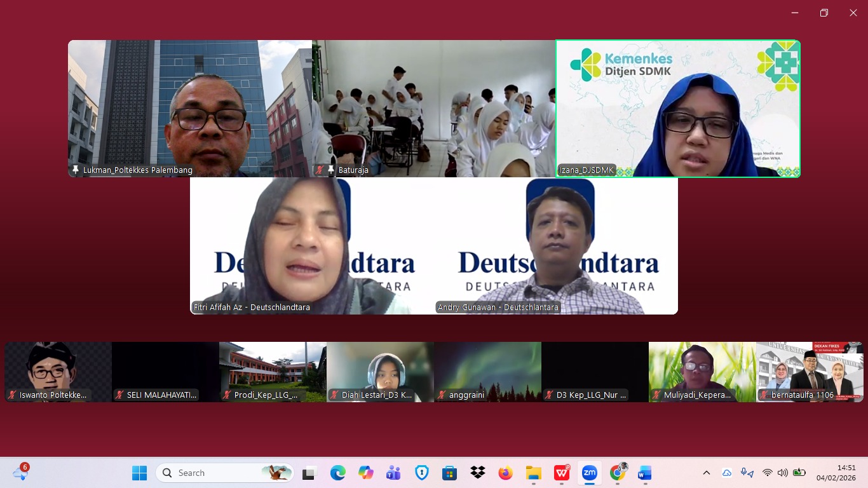This screenshot has width=868, height=488.
Task: Open Copilot from the taskbar
Action: click(367, 473)
